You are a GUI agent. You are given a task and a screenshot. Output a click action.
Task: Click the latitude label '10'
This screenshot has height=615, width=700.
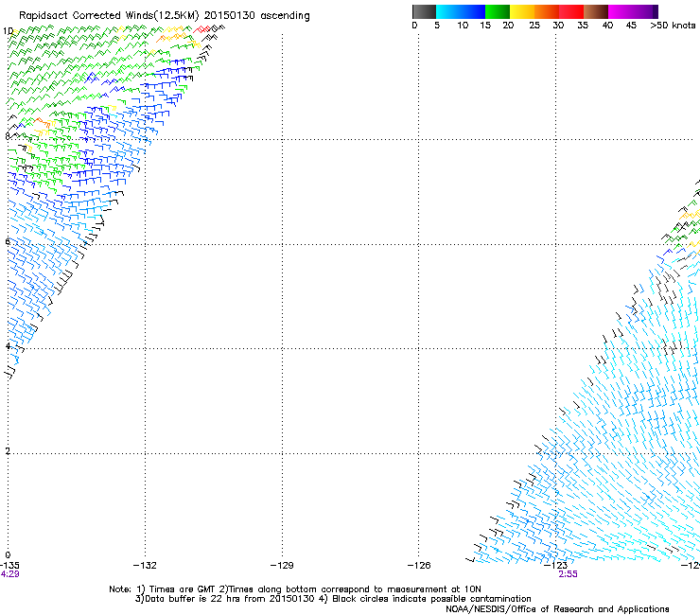8,31
